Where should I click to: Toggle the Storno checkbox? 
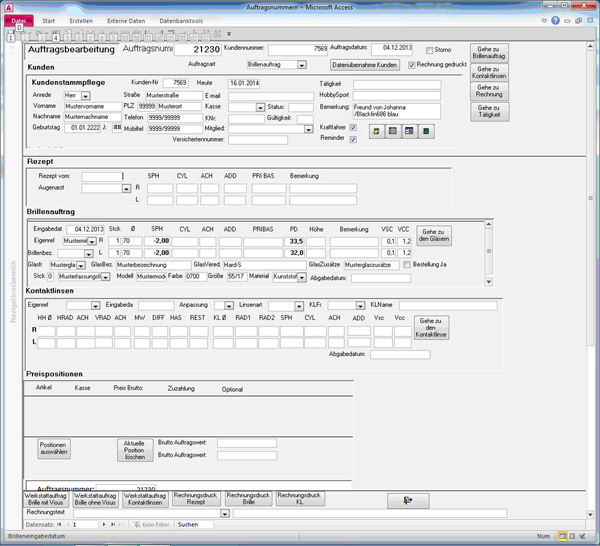(x=429, y=50)
